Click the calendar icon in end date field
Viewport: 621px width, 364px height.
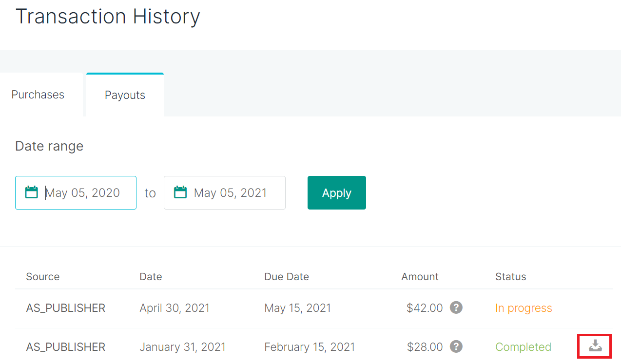tap(180, 192)
